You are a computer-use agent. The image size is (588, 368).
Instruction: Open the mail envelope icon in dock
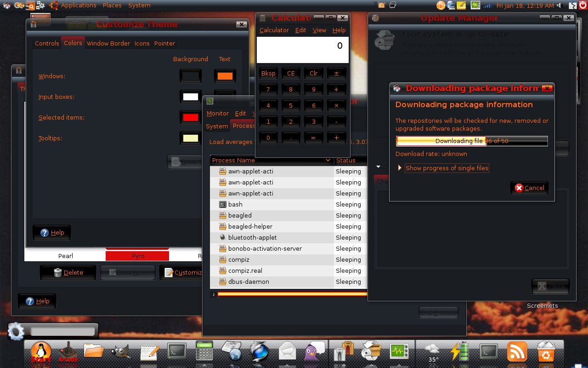[287, 351]
